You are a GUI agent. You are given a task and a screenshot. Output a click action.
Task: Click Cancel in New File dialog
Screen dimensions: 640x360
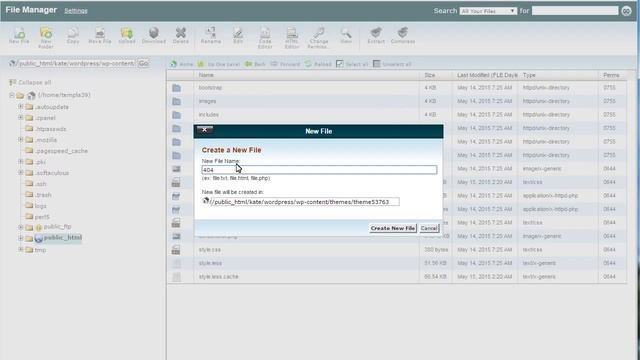coord(429,228)
